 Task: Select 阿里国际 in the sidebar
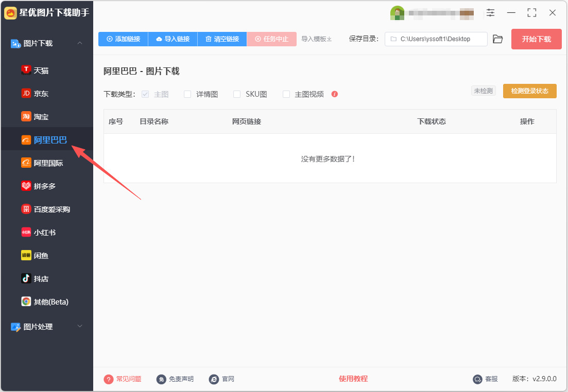click(x=47, y=163)
